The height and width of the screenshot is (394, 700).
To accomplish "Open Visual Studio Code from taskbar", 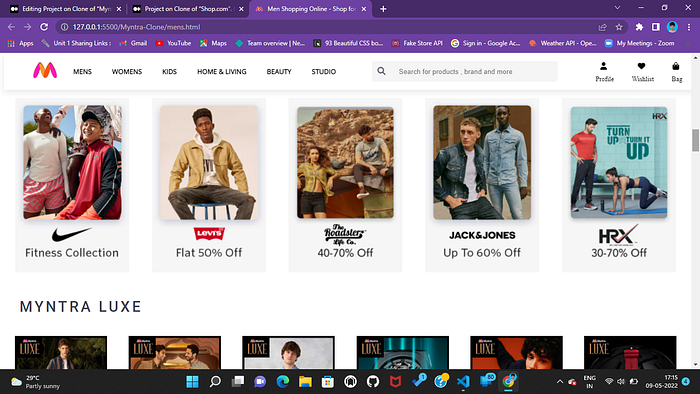I will pyautogui.click(x=463, y=382).
